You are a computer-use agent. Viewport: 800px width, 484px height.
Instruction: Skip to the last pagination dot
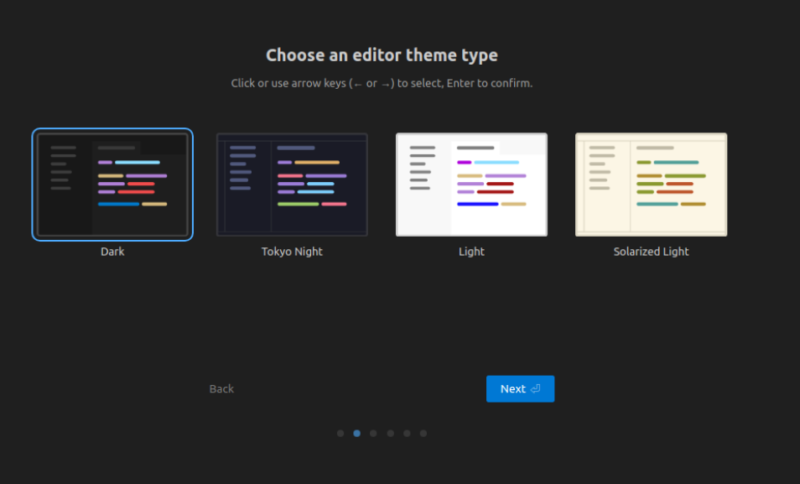coord(423,433)
